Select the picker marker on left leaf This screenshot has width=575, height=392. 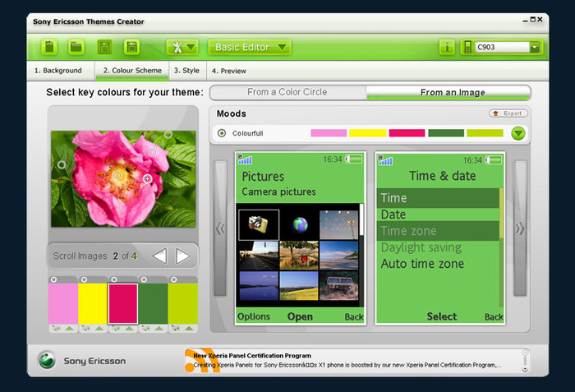click(62, 164)
